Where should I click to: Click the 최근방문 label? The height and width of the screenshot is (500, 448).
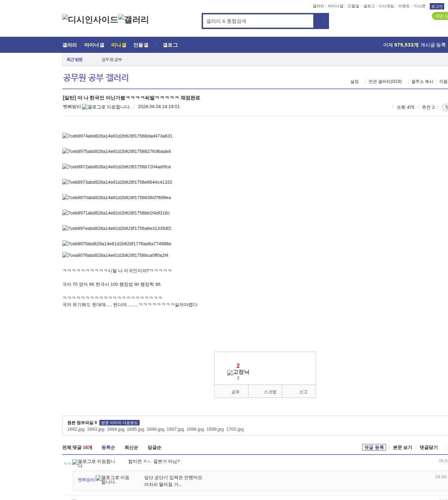point(75,60)
